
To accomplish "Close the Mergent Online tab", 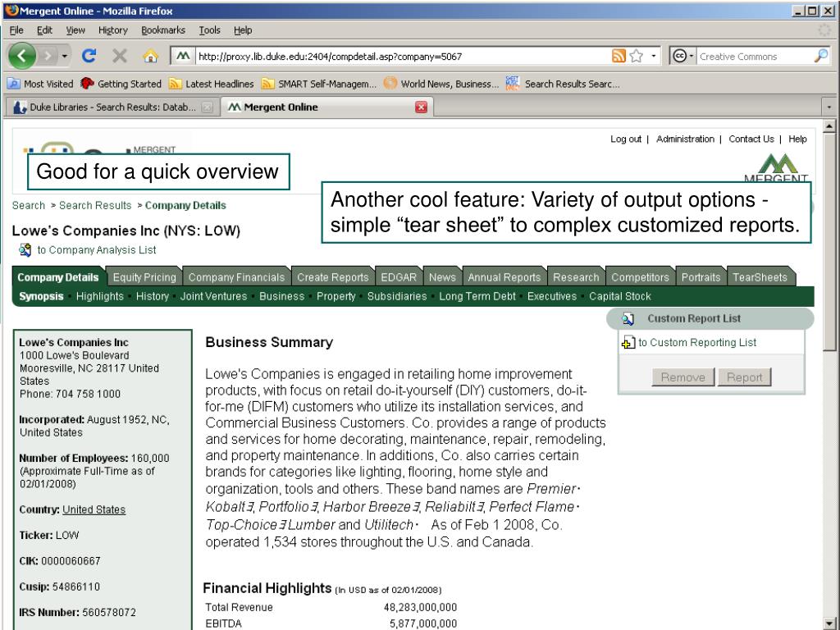I will click(422, 107).
